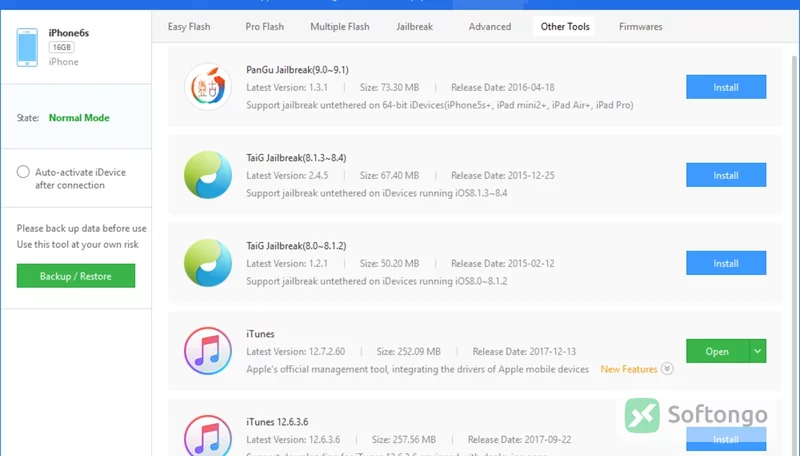Click Latest Version: 1.3.1 text
Screen dimensions: 800x456
pyautogui.click(x=287, y=87)
